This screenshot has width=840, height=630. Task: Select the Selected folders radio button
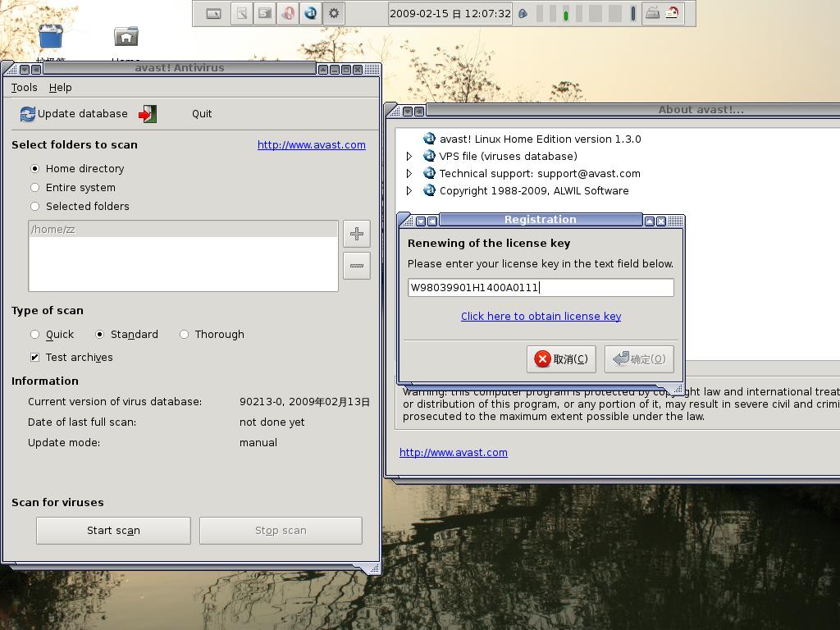click(34, 206)
